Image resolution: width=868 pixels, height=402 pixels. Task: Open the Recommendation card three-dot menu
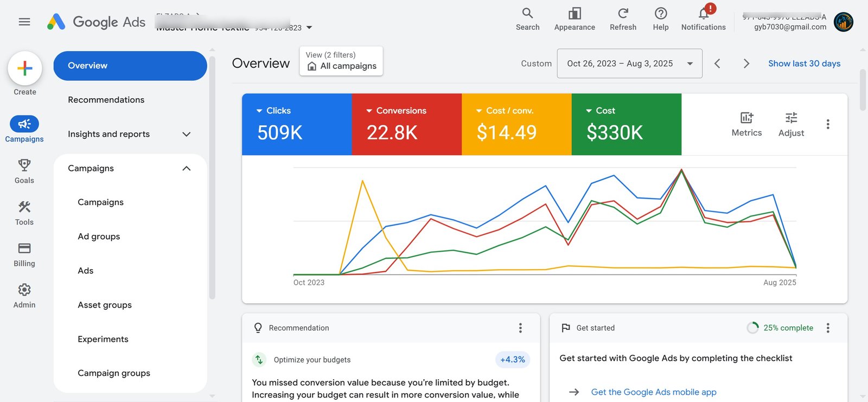520,328
